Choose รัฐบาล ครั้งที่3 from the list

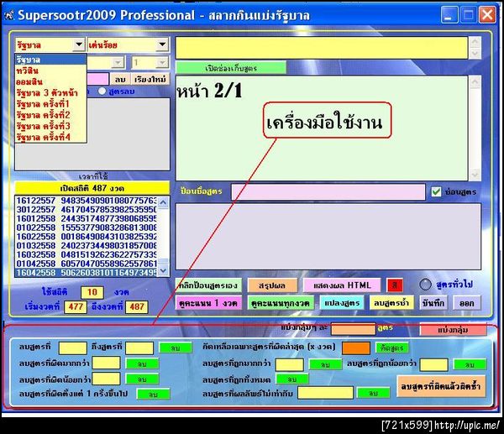50,126
